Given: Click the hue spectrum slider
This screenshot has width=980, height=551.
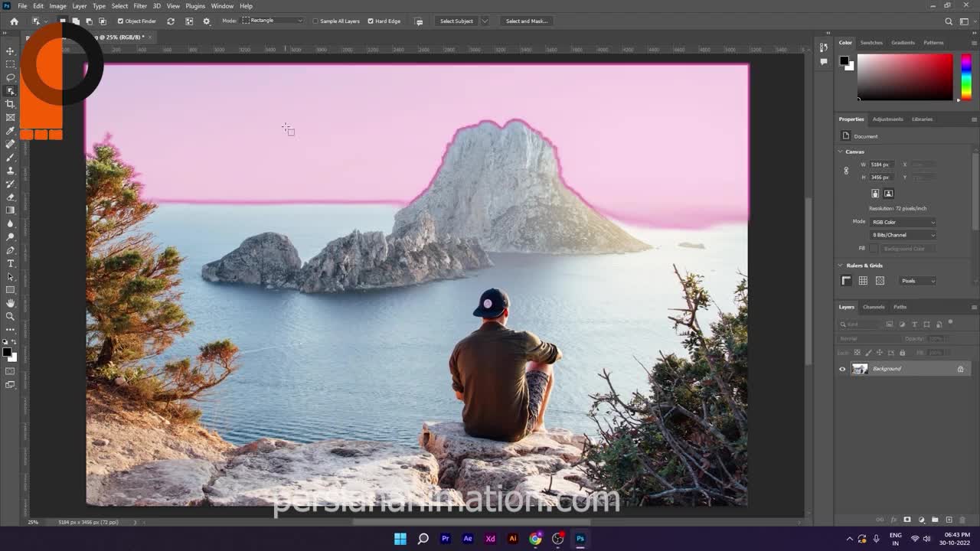Looking at the screenshot, I should coord(965,77).
